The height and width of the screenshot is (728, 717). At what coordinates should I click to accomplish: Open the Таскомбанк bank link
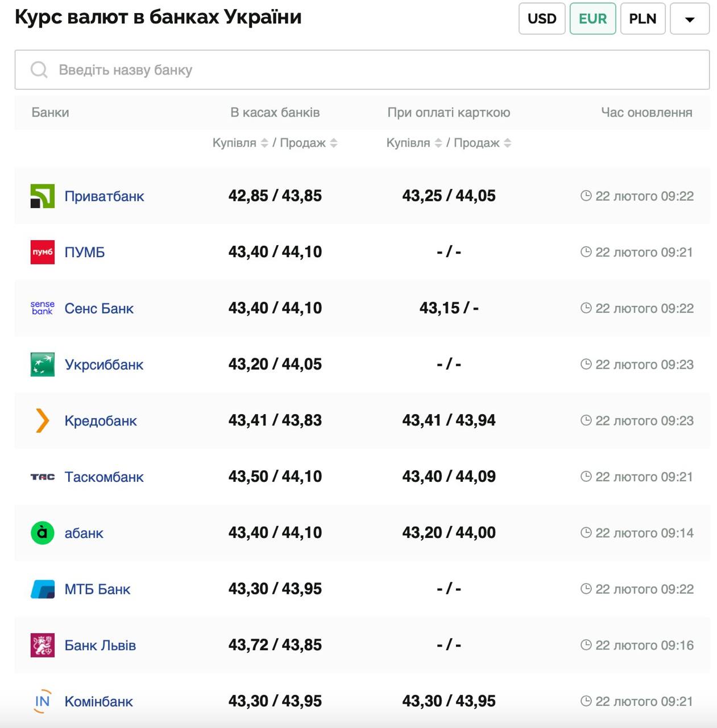point(104,477)
